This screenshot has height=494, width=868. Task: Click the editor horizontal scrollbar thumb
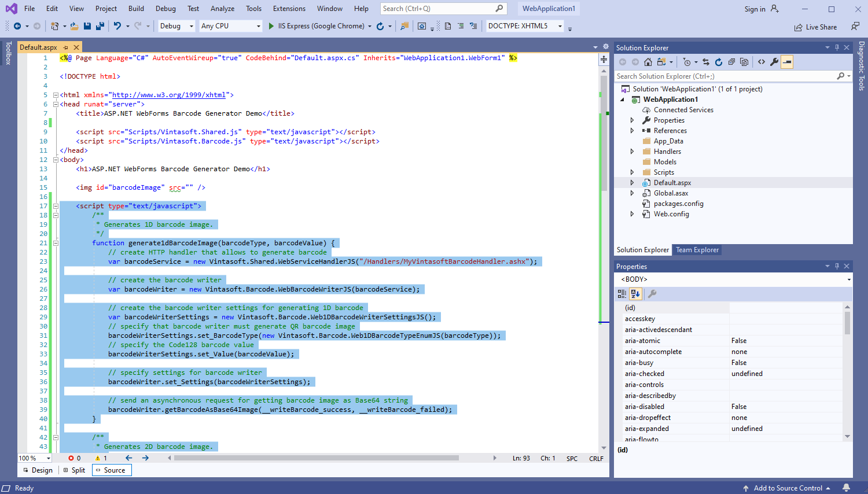point(316,458)
